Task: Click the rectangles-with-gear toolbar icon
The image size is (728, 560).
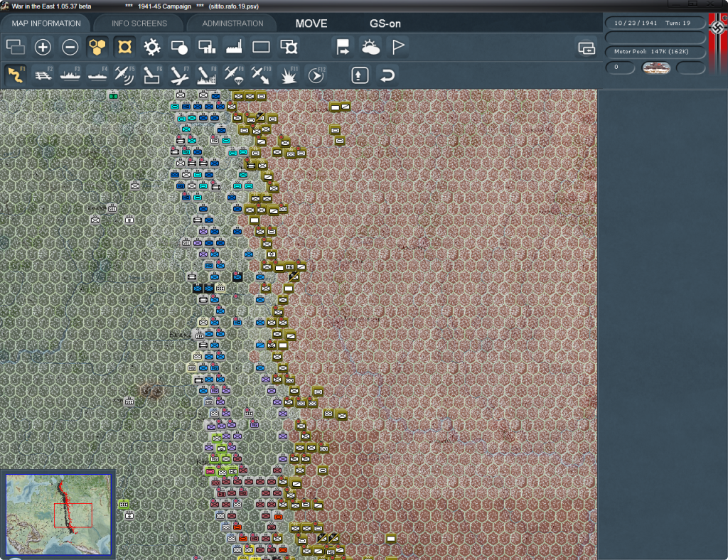Action: [x=289, y=47]
